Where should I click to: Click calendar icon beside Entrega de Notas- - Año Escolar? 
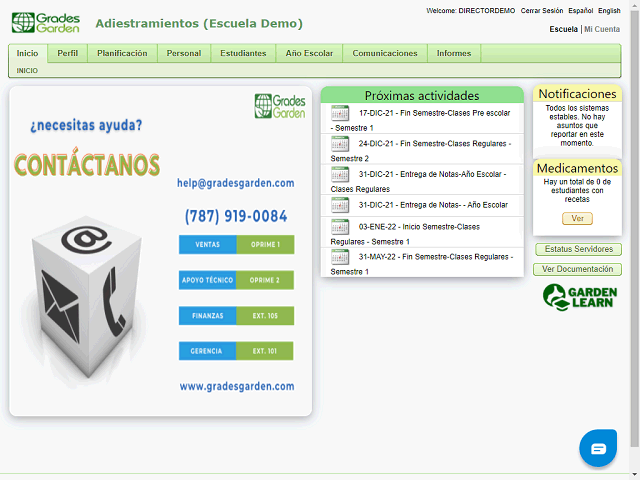point(340,205)
